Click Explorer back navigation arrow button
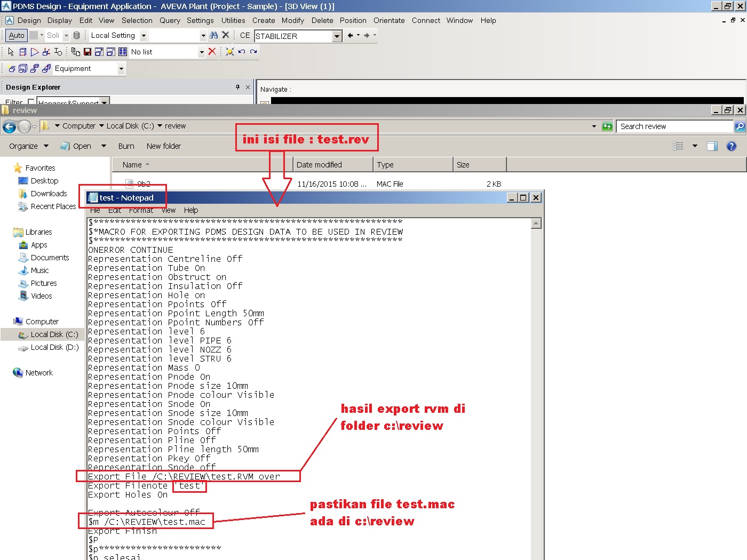Viewport: 747px width, 560px height. point(9,126)
